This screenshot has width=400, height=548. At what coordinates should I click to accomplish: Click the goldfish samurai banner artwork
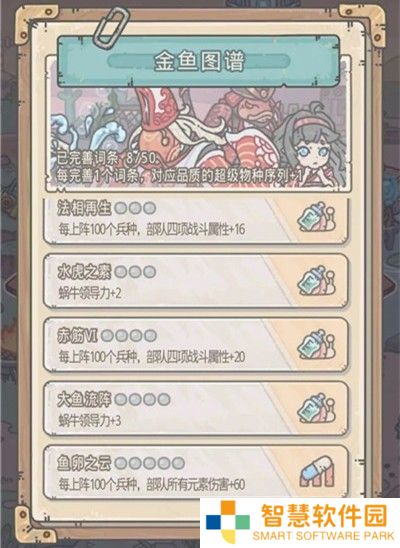(x=198, y=138)
